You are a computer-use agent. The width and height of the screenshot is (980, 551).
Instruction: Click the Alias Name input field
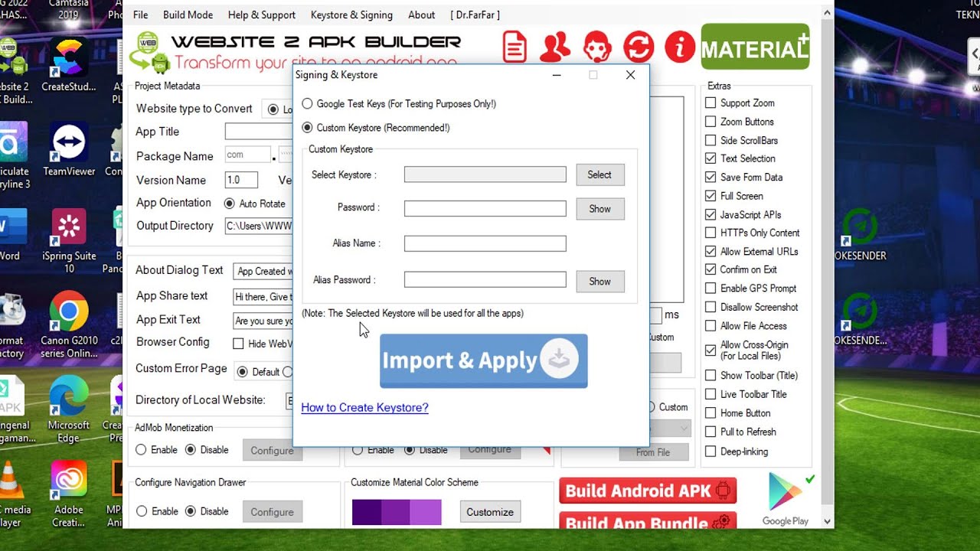click(485, 243)
